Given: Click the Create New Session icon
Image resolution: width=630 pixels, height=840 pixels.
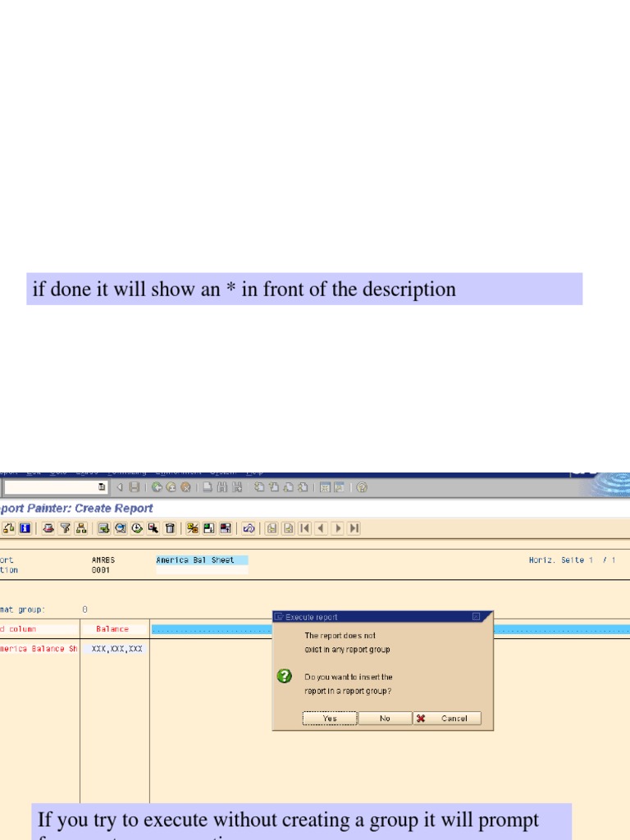Looking at the screenshot, I should pyautogui.click(x=325, y=487).
